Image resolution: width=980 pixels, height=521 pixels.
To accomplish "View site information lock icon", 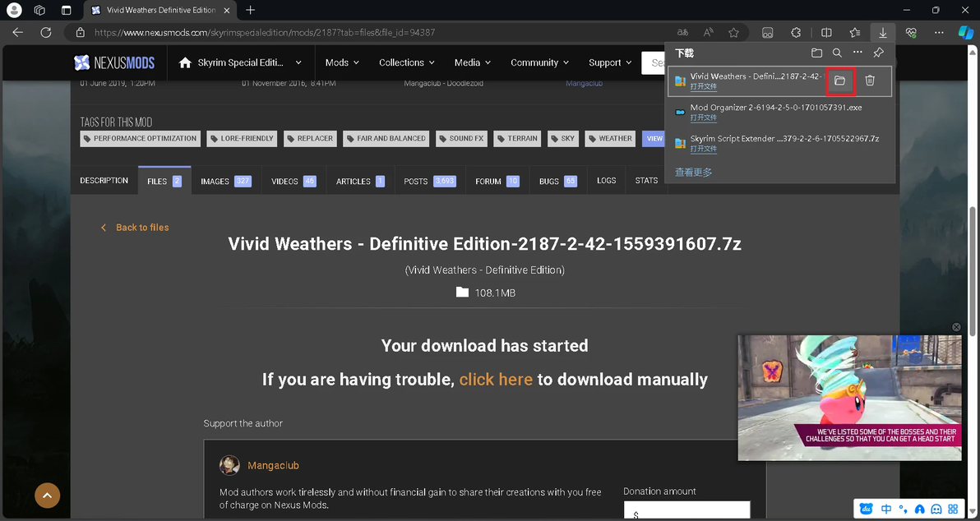I will (80, 33).
